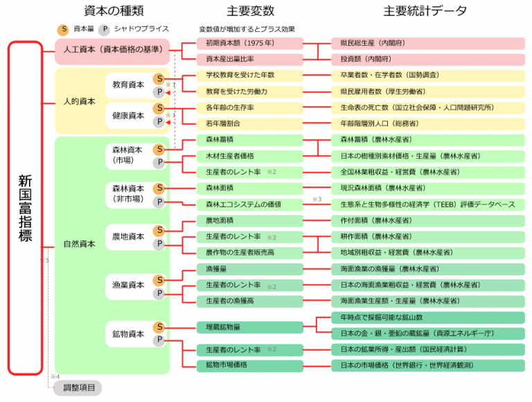The width and height of the screenshot is (532, 402).
Task: Select the 日本の樹種別素材価格・生産量 box
Action: 428,156
